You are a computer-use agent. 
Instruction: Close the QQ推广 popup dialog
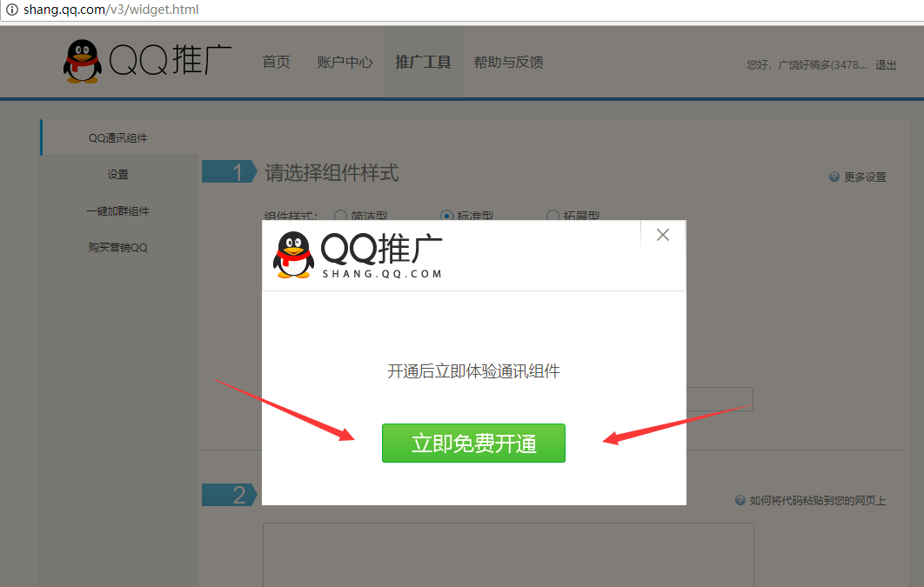coord(663,235)
